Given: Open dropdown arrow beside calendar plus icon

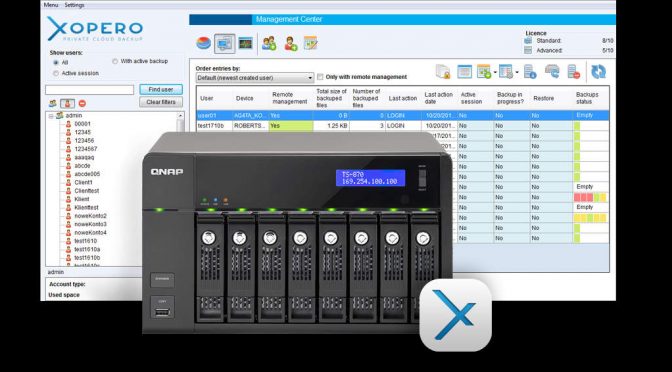Looking at the screenshot, I should 495,72.
